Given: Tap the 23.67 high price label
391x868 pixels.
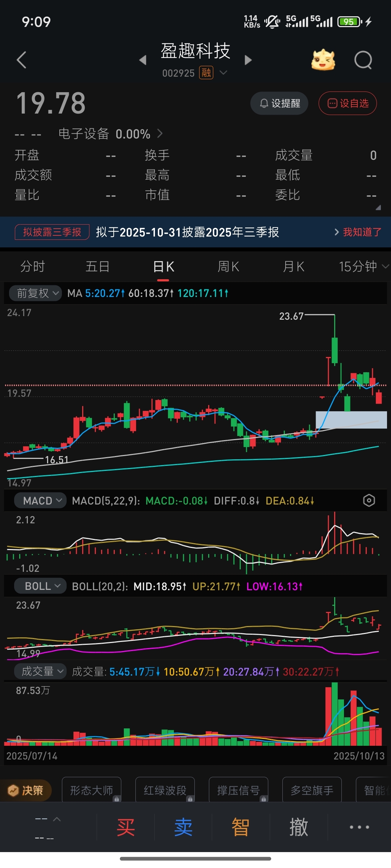Looking at the screenshot, I should [291, 316].
